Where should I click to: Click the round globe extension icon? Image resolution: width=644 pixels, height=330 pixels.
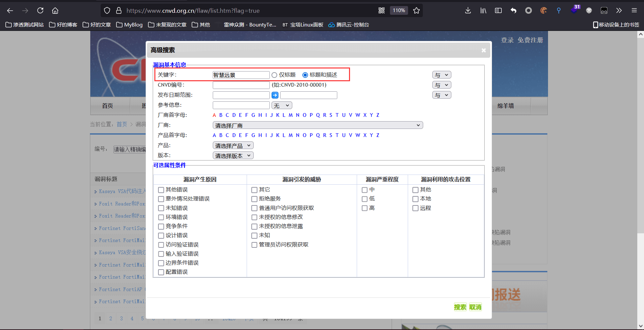click(589, 10)
